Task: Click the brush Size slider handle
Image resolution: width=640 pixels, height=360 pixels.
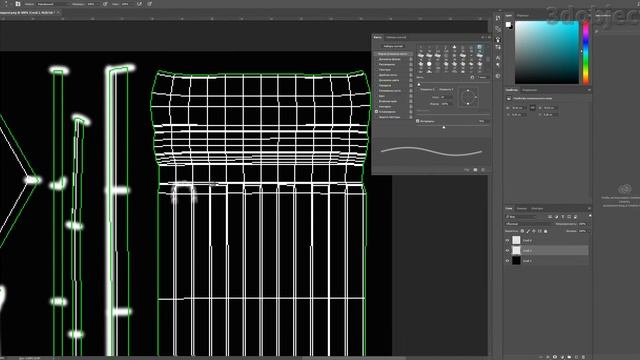Action: pos(419,84)
